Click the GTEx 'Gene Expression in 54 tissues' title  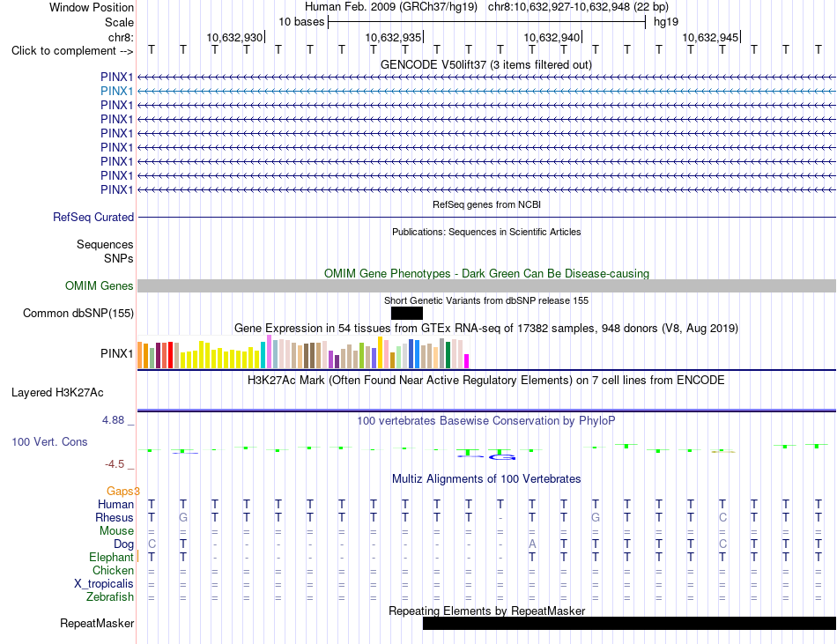coord(486,328)
